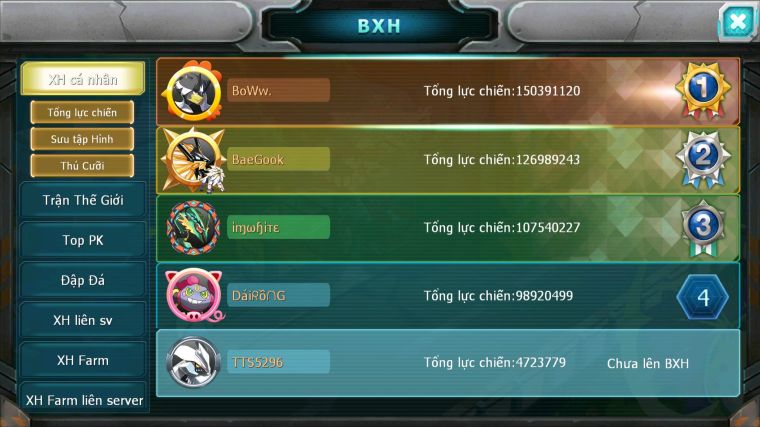Switch to Đập Đá tab
The image size is (760, 427).
pos(83,280)
